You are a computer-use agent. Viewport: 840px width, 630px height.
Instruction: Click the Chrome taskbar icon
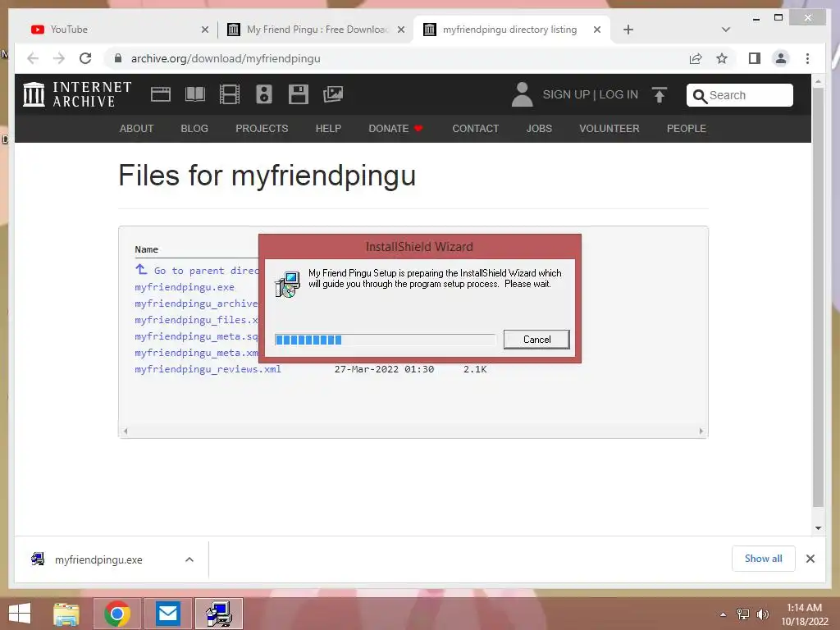(116, 614)
